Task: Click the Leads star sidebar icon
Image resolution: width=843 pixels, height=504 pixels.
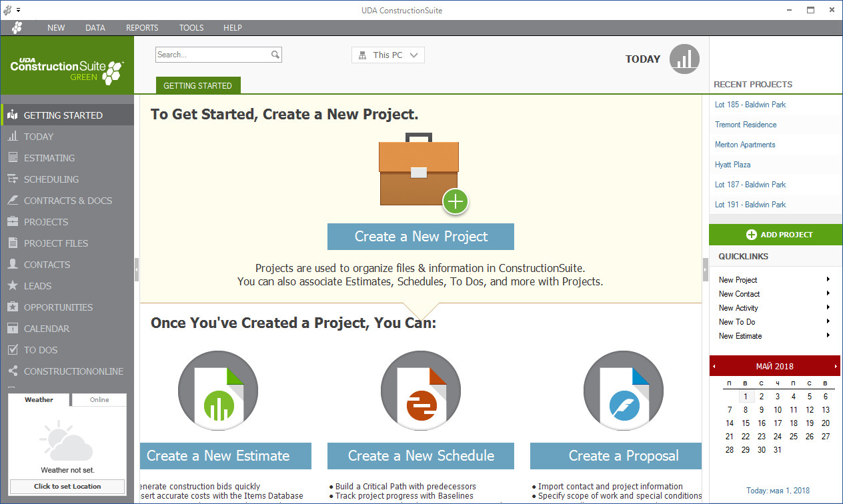Action: coord(12,286)
